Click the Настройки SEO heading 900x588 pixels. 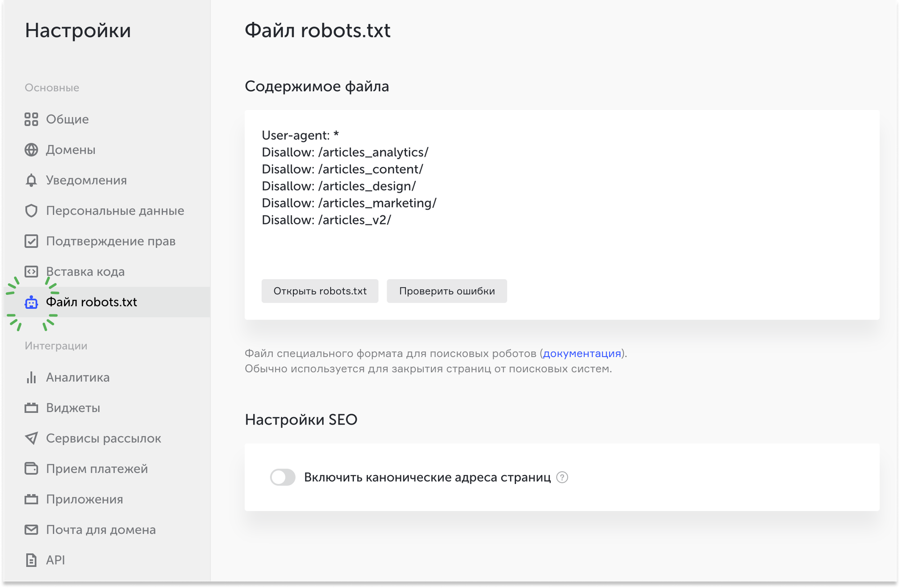point(301,419)
